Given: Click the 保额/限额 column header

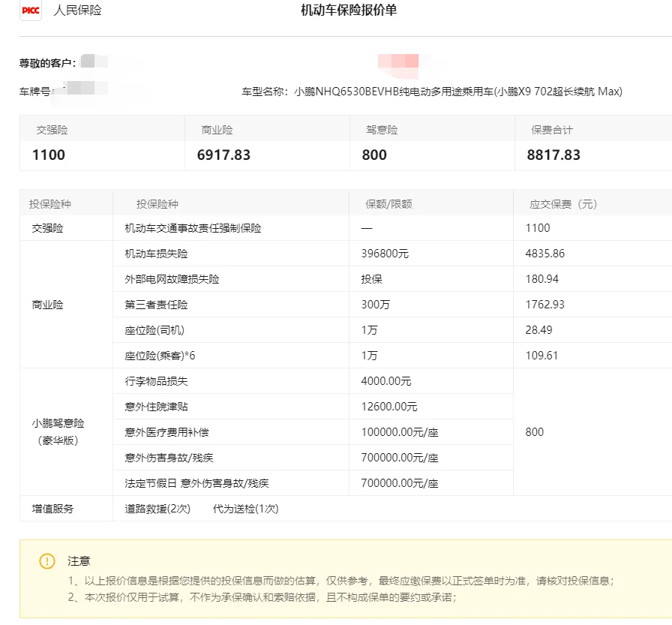Looking at the screenshot, I should coord(388,204).
